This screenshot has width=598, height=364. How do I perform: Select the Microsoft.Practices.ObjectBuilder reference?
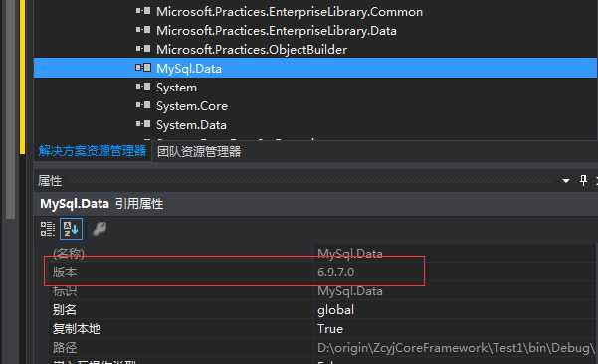(252, 50)
